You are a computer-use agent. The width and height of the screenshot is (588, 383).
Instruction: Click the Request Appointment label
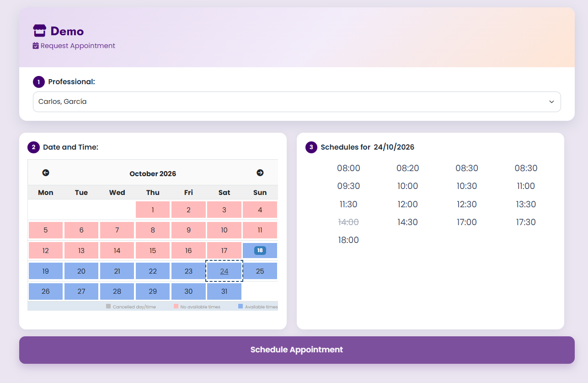point(78,46)
